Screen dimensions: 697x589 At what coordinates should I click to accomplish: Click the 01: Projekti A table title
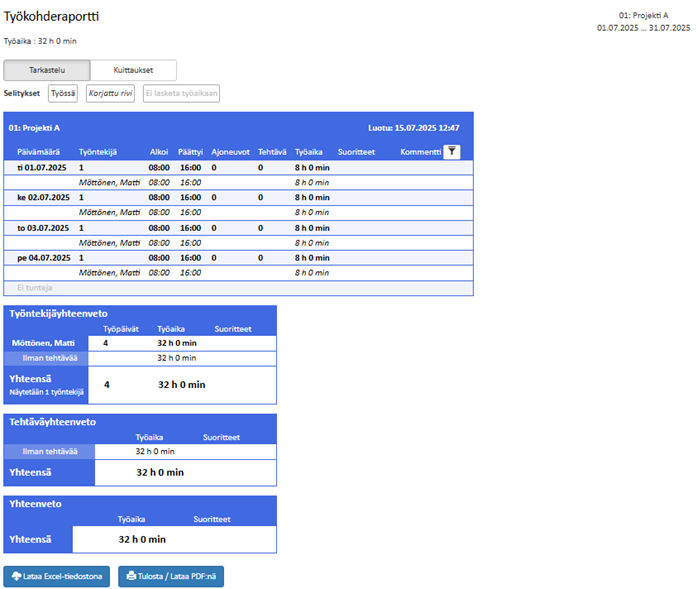tap(34, 128)
